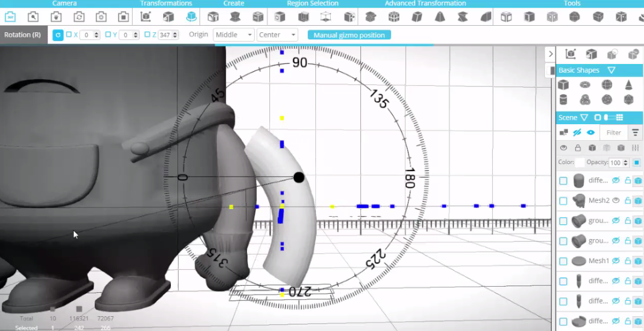644x331 pixels.
Task: Select the Move transformation tool
Action: [x=146, y=17]
